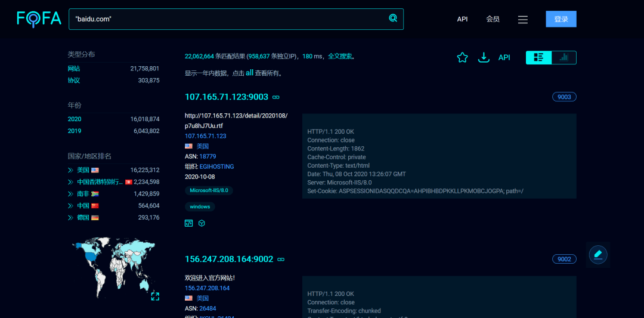This screenshot has height=318, width=644.
Task: Click link icon beside 107.165.71.123:9003
Action: point(276,97)
